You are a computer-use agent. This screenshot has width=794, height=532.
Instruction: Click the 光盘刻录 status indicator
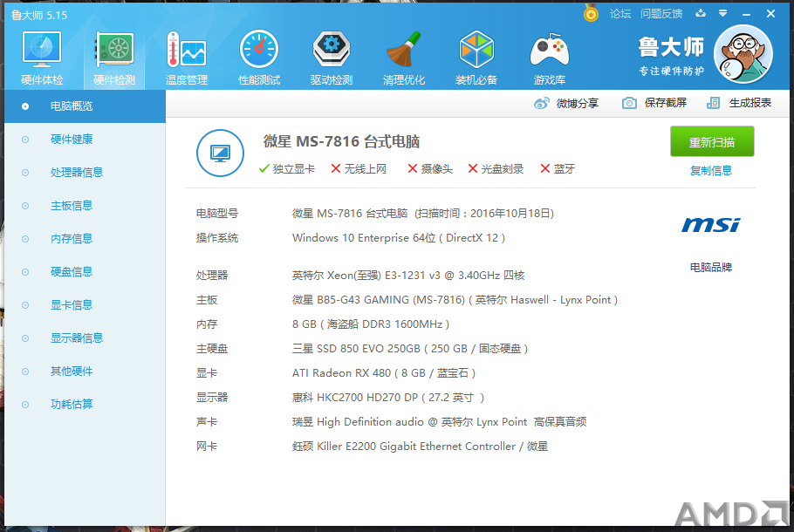496,168
